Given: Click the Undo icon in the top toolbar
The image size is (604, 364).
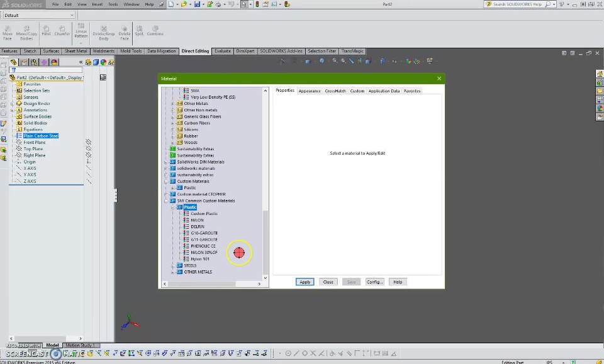Looking at the screenshot, I should pos(232,4).
